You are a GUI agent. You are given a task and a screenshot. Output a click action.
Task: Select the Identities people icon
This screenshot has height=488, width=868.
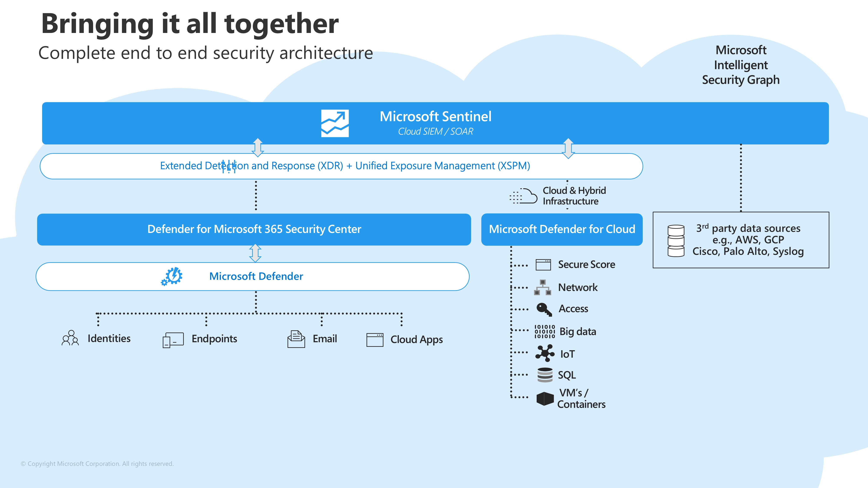tap(70, 338)
